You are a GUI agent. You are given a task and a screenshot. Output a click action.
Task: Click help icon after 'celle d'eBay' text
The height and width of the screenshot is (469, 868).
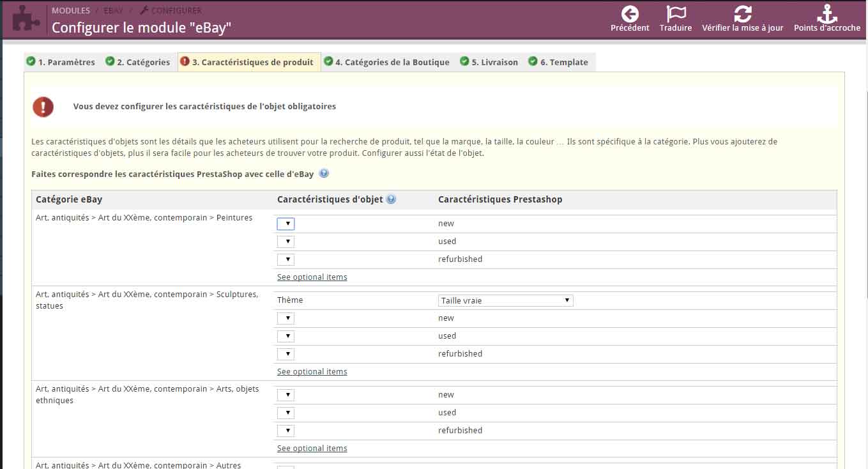[x=324, y=173]
